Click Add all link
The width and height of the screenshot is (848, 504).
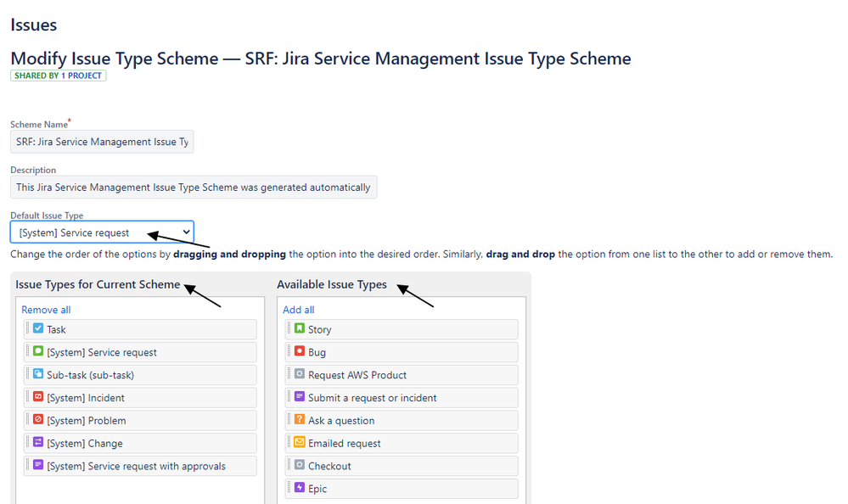[x=298, y=310]
